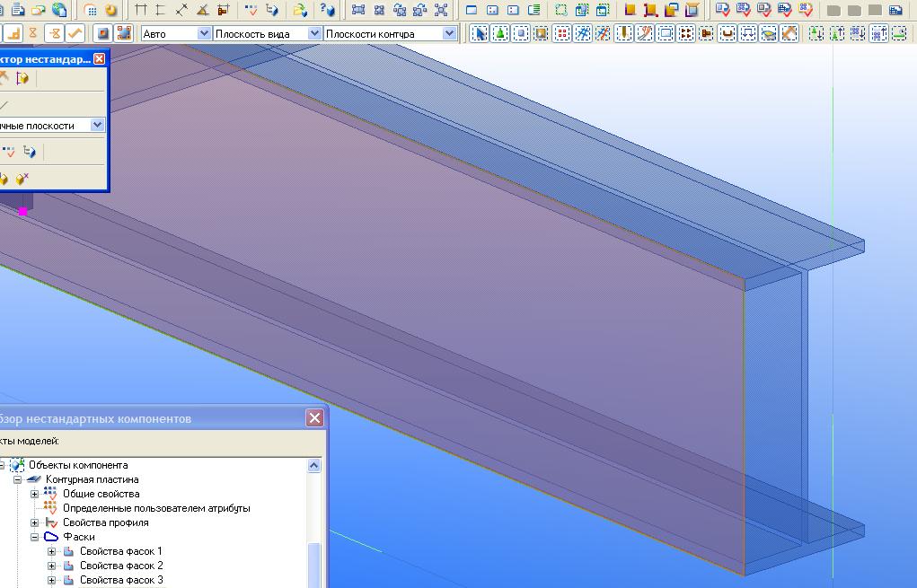Click the calendar grid icon in top toolbar
The image size is (917, 588).
(90, 10)
